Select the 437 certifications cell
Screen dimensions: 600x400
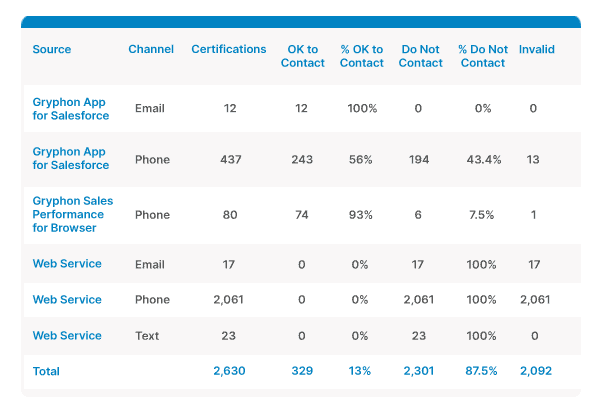point(230,160)
